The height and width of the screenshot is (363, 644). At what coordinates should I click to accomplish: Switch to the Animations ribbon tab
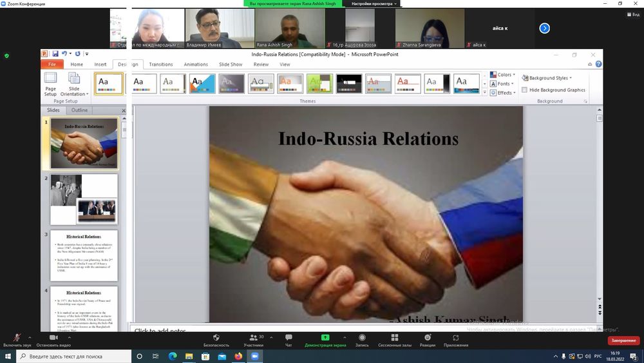[196, 64]
